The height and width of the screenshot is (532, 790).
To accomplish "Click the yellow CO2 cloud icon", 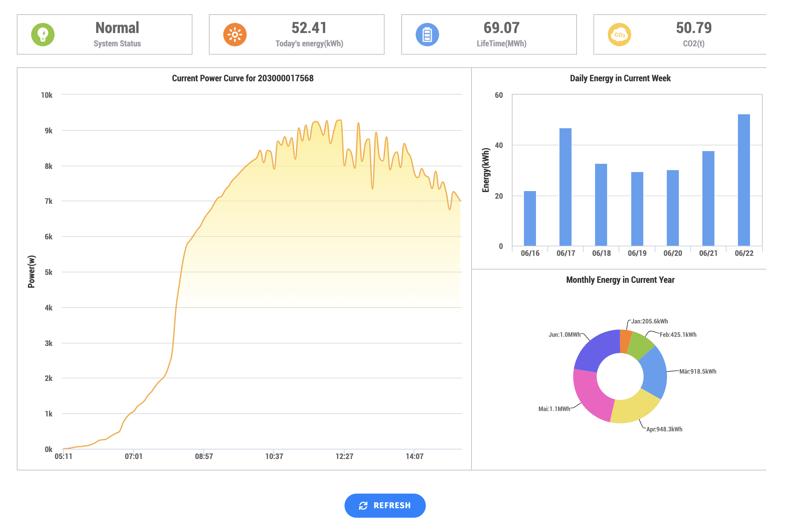I will [x=619, y=34].
